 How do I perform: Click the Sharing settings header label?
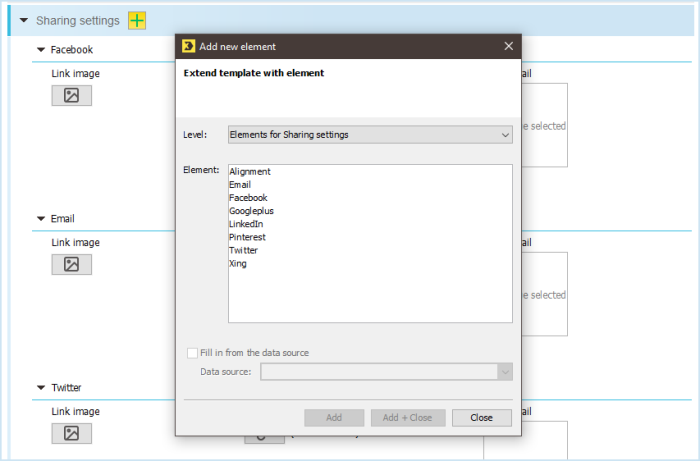tap(78, 21)
